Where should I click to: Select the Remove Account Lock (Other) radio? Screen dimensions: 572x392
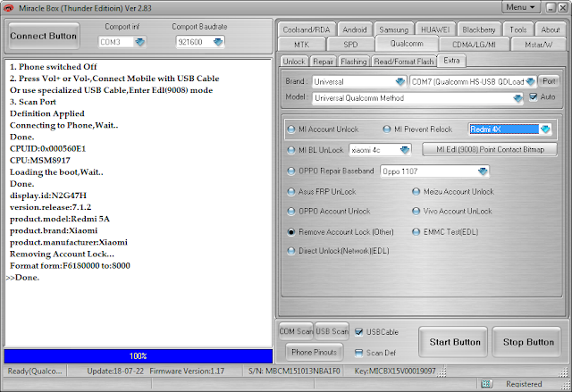click(291, 232)
